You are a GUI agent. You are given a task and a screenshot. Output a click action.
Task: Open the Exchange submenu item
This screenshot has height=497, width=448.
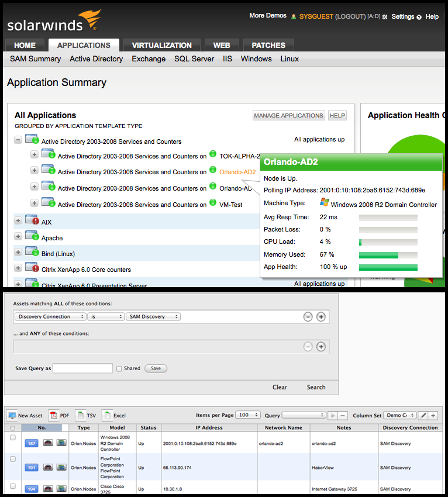click(149, 59)
